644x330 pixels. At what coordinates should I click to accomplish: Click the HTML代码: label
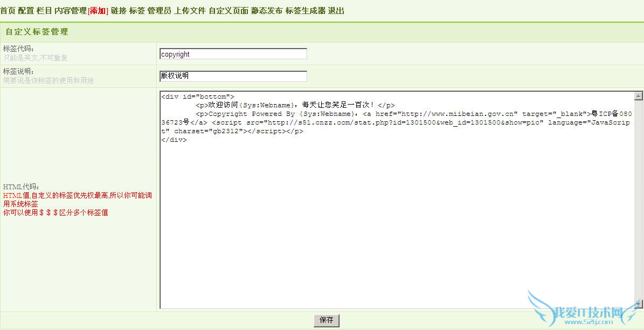22,187
